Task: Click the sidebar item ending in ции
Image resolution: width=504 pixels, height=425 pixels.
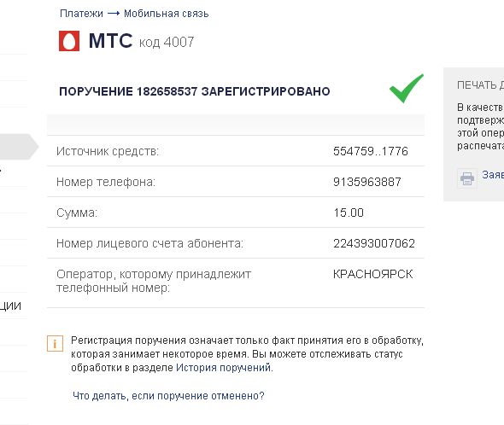Action: point(10,306)
